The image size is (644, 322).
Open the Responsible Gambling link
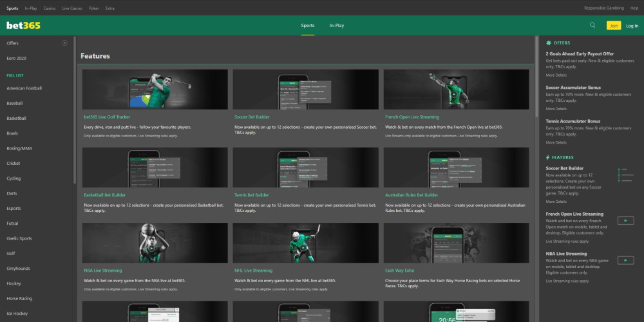pos(604,8)
